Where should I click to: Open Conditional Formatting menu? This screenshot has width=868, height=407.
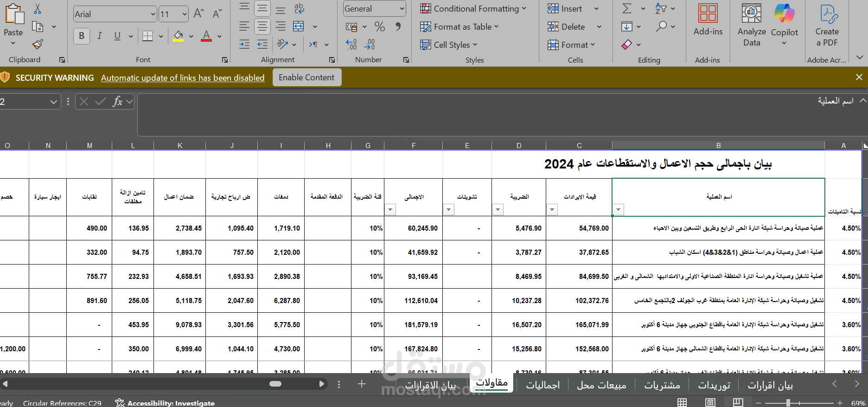[x=473, y=9]
